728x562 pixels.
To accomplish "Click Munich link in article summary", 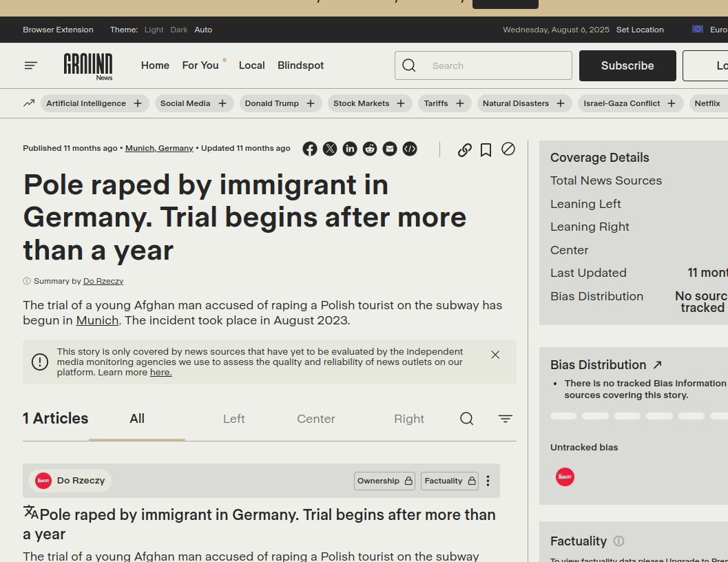I will (x=97, y=320).
